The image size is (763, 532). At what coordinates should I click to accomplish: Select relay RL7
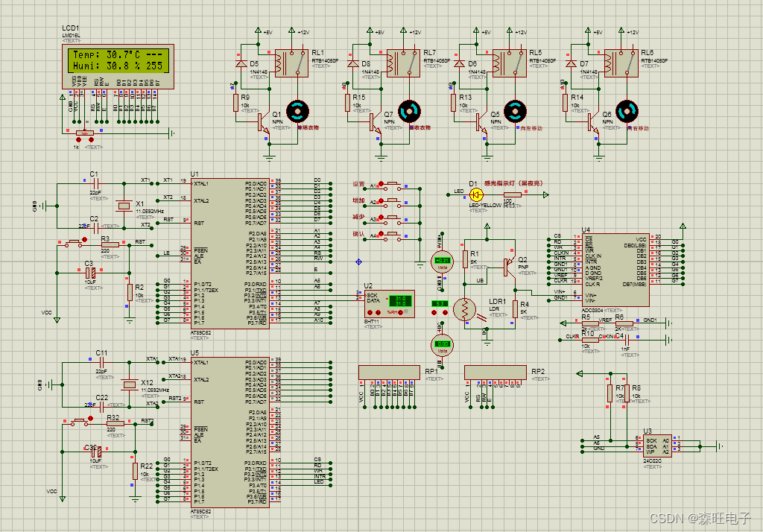[x=403, y=63]
